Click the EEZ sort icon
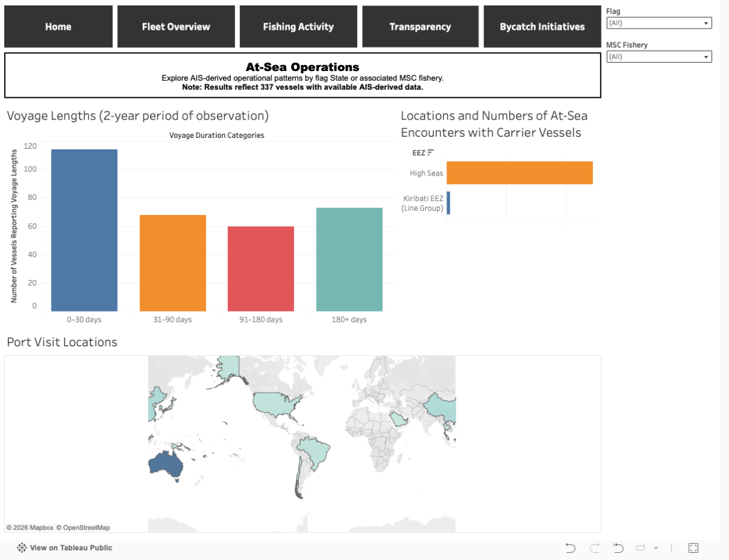 pos(431,152)
